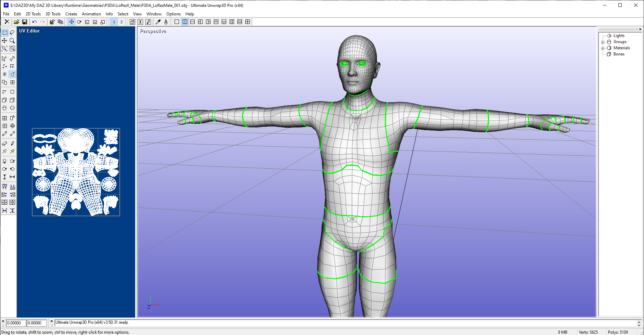Select the lasso selection tool
644x335 pixels.
[12, 33]
